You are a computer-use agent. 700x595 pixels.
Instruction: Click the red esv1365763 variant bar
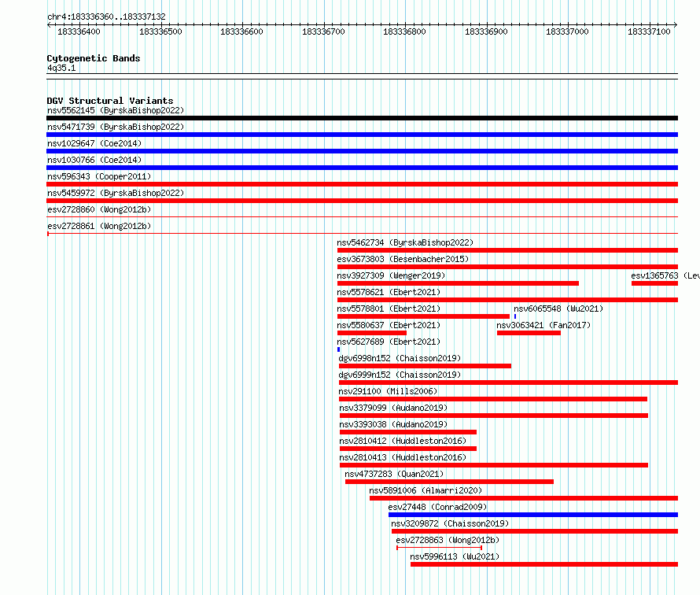(655, 283)
